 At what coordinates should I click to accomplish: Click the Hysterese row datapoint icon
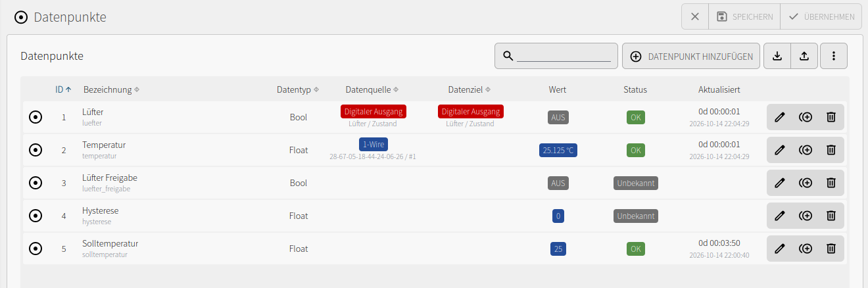pos(36,216)
